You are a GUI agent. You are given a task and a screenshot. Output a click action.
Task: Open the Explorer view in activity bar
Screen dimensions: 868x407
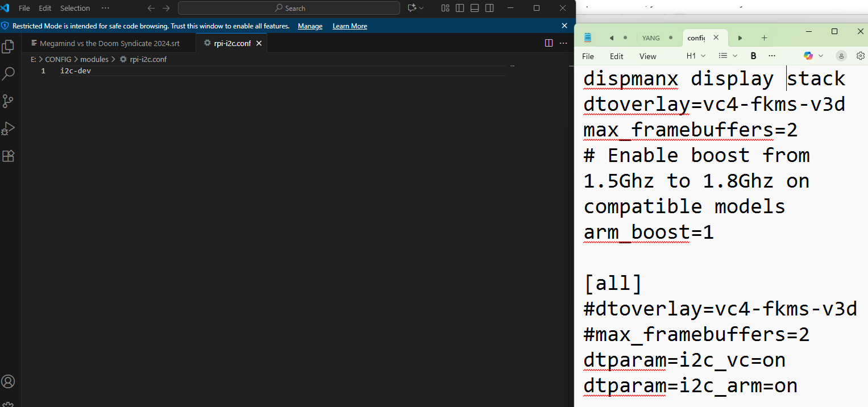click(x=8, y=47)
